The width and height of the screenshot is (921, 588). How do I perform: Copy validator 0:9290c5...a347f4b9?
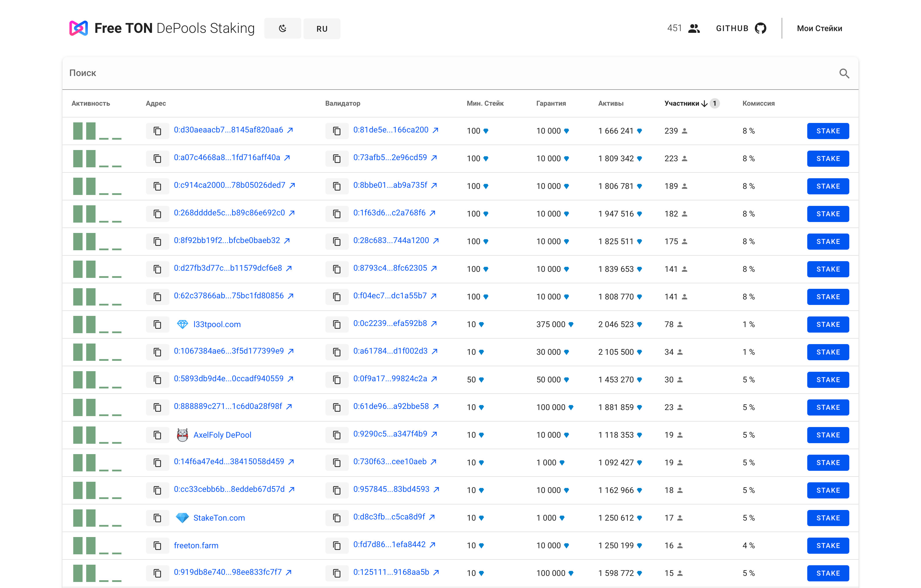337,435
